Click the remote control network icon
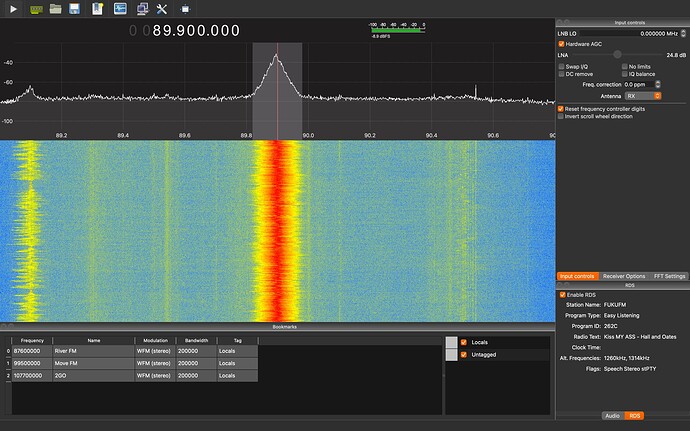The height and width of the screenshot is (431, 690). pos(144,9)
